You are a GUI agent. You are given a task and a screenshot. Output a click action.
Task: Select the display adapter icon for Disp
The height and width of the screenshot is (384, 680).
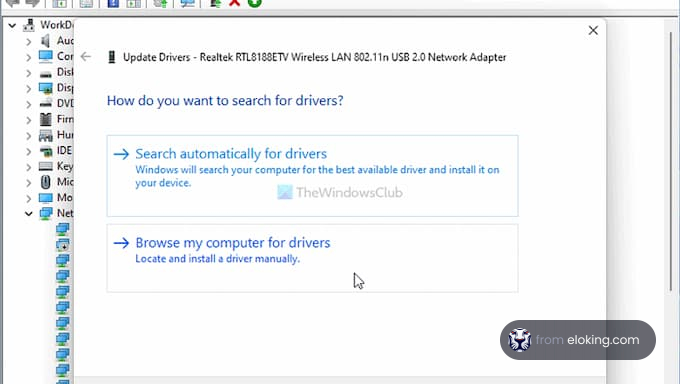(45, 88)
